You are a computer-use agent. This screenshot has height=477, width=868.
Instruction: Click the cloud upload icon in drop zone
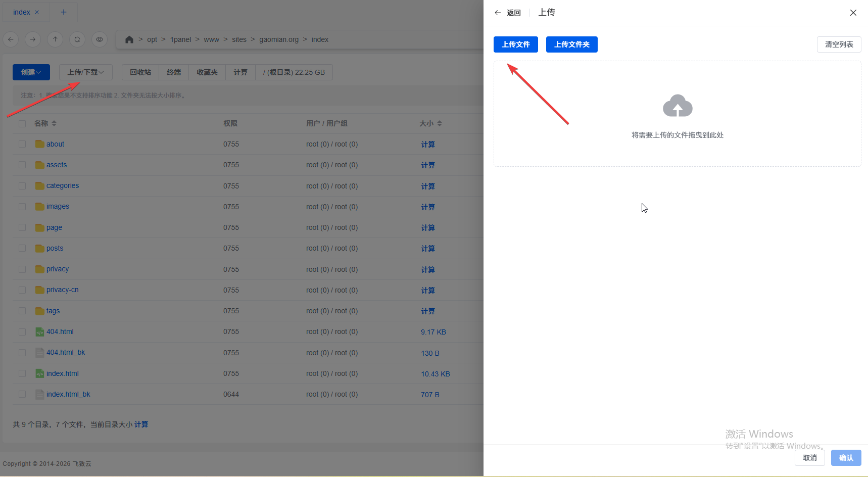[677, 106]
